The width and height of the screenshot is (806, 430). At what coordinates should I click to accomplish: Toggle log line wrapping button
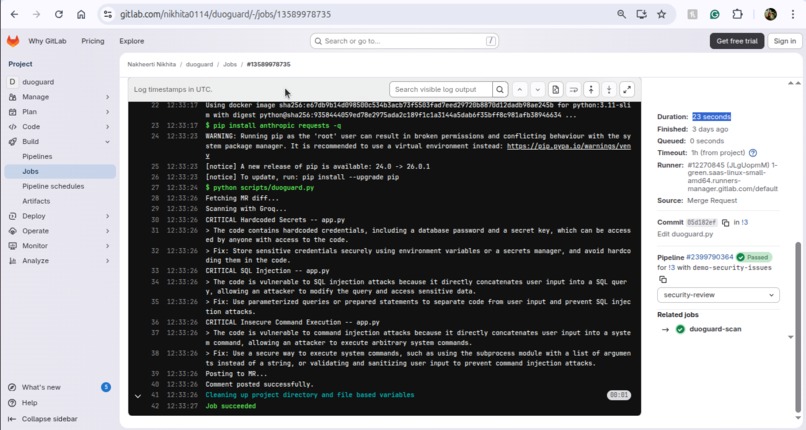573,89
